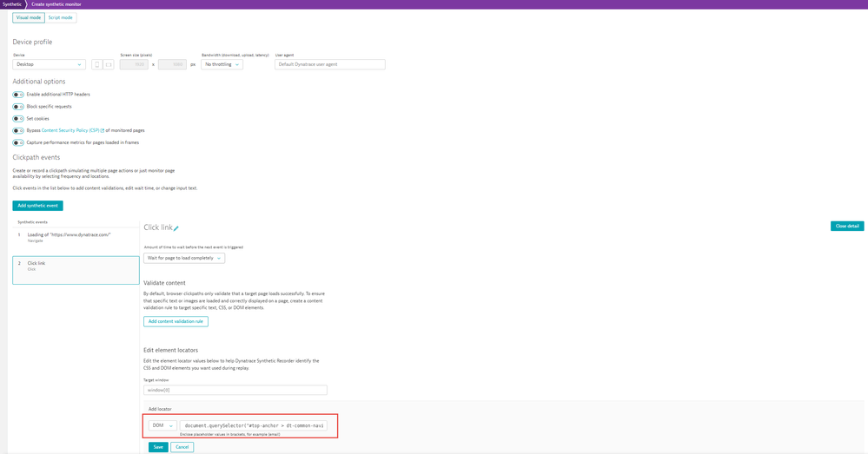Viewport: 868px width, 454px height.
Task: Turn on Block specific requests switch
Action: (18, 107)
